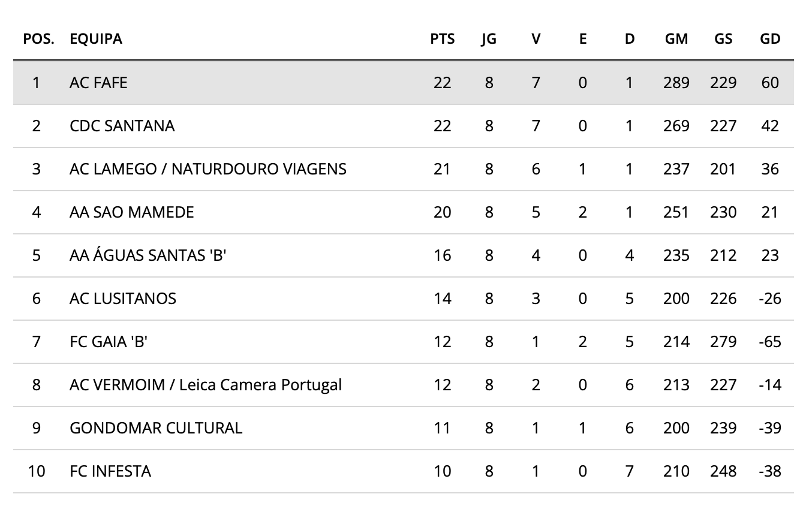Open the CDC SANTANA team row
The height and width of the screenshot is (518, 812).
point(122,126)
